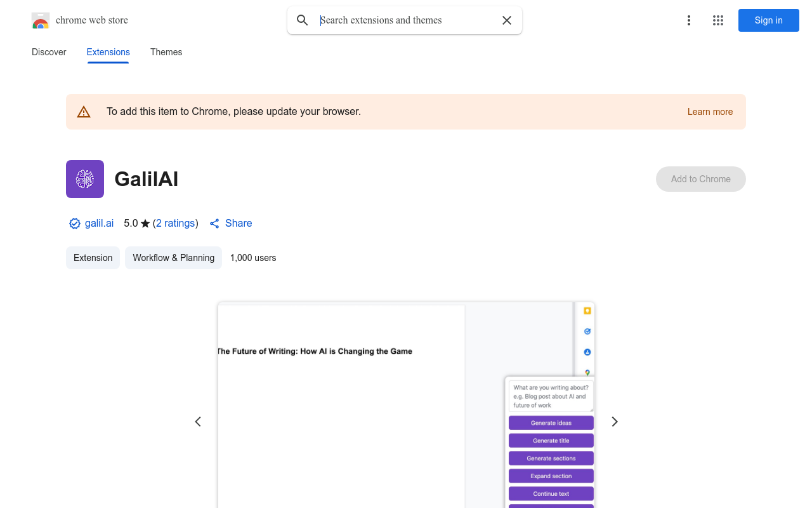812x508 pixels.
Task: Clear the search box with the X
Action: [x=507, y=20]
